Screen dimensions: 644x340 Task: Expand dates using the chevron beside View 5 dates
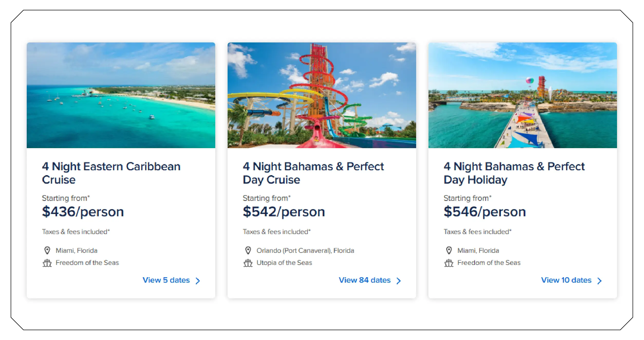tap(198, 281)
